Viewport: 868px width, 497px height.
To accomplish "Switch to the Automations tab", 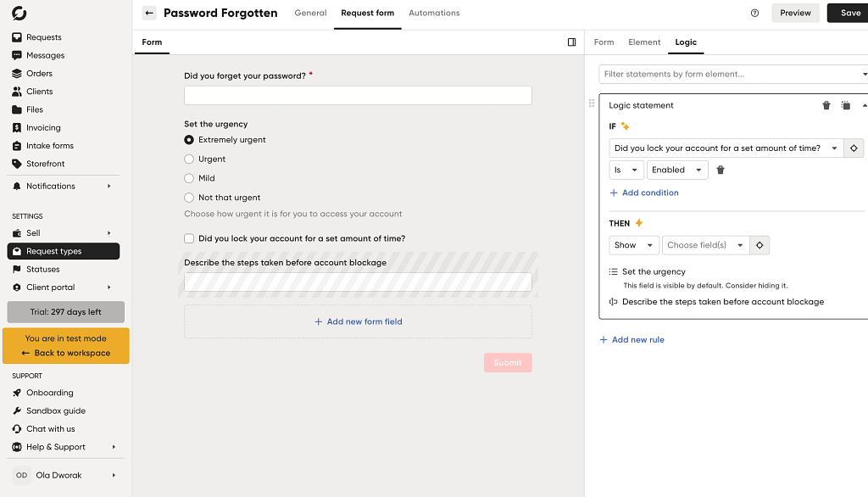I will [434, 13].
